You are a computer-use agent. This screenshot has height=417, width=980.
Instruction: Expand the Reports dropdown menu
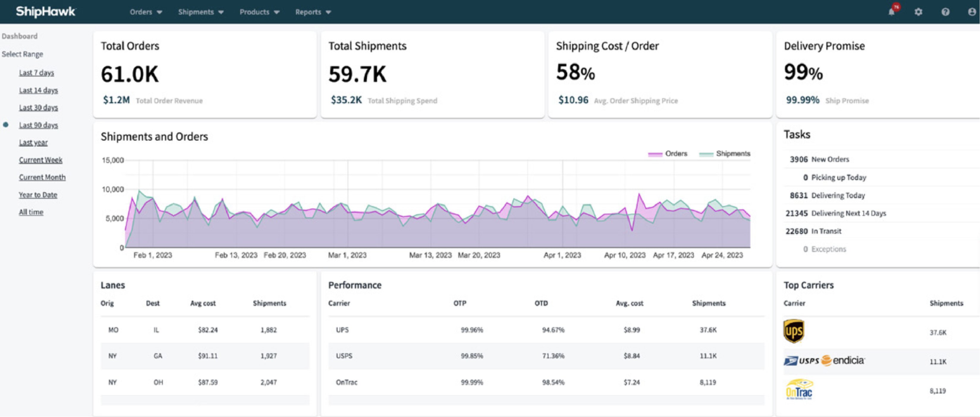point(313,12)
